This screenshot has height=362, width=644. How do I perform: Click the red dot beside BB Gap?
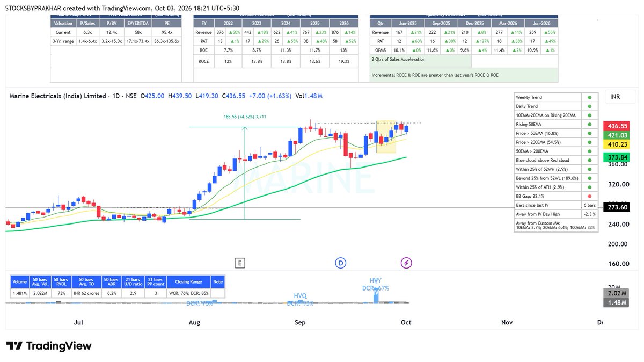click(x=590, y=197)
